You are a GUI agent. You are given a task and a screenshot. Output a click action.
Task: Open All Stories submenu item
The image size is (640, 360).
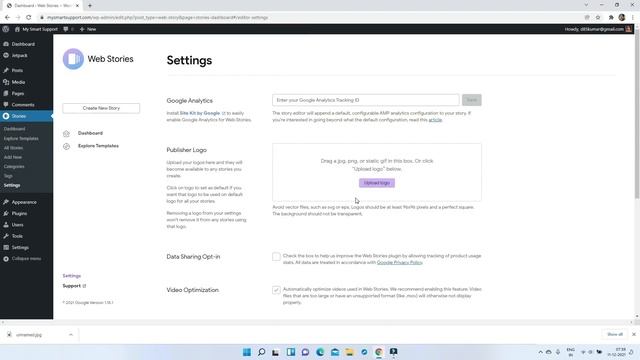pos(13,148)
